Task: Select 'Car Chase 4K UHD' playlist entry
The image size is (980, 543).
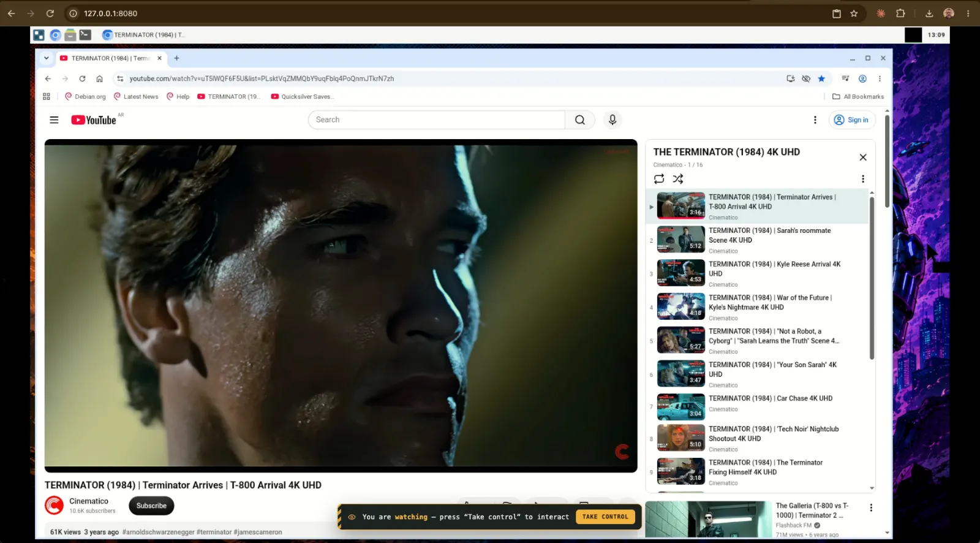Action: point(758,407)
